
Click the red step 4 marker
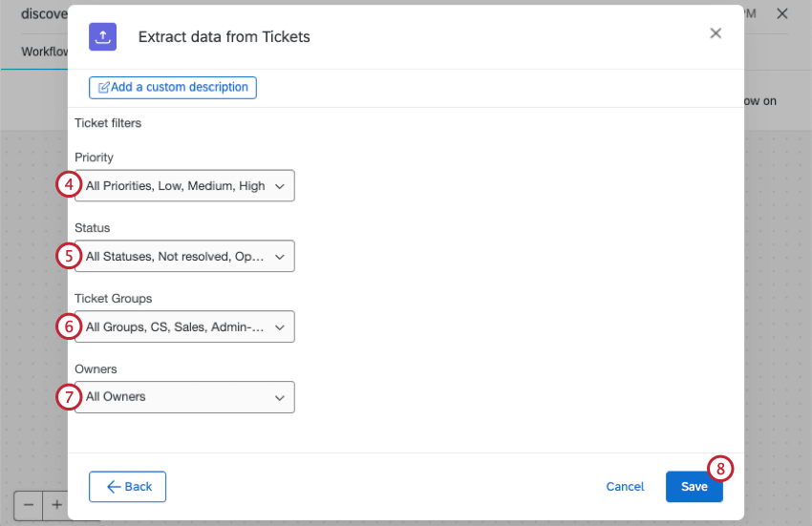click(67, 184)
